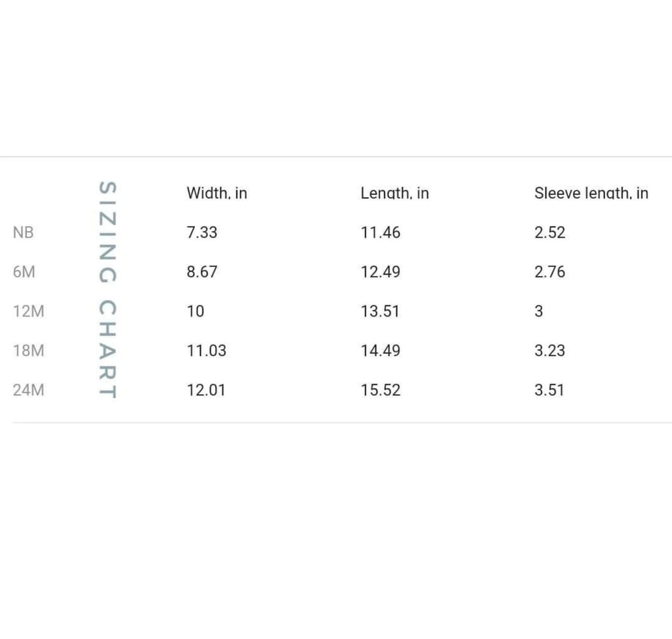Click the 18M sleeve length 3.23
The width and height of the screenshot is (672, 639).
point(549,351)
